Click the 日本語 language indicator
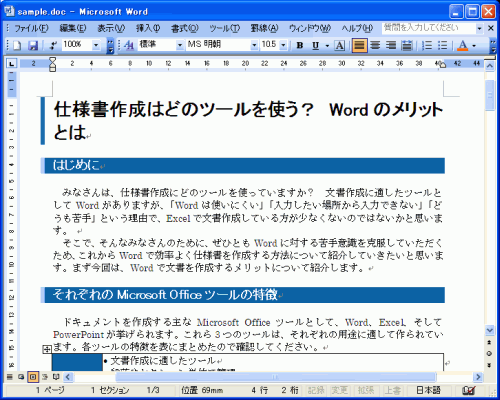This screenshot has width=500, height=400. 428,390
